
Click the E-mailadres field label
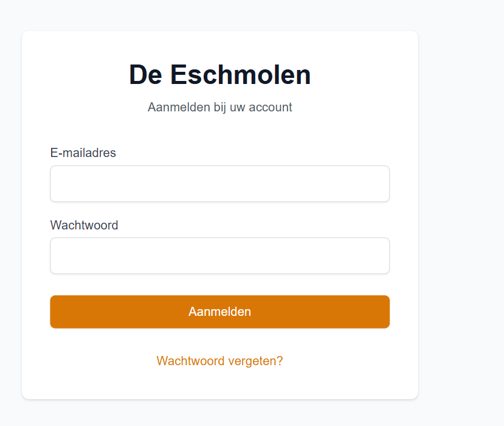click(83, 153)
